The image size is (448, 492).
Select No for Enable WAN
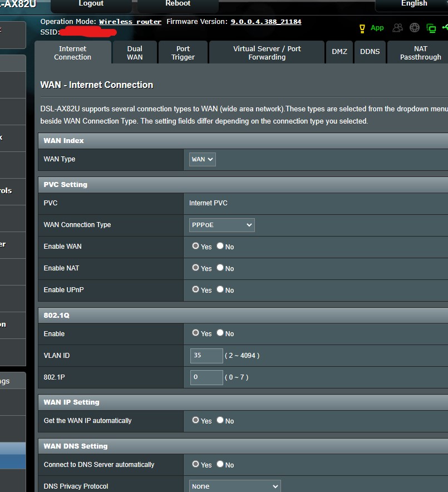click(220, 246)
